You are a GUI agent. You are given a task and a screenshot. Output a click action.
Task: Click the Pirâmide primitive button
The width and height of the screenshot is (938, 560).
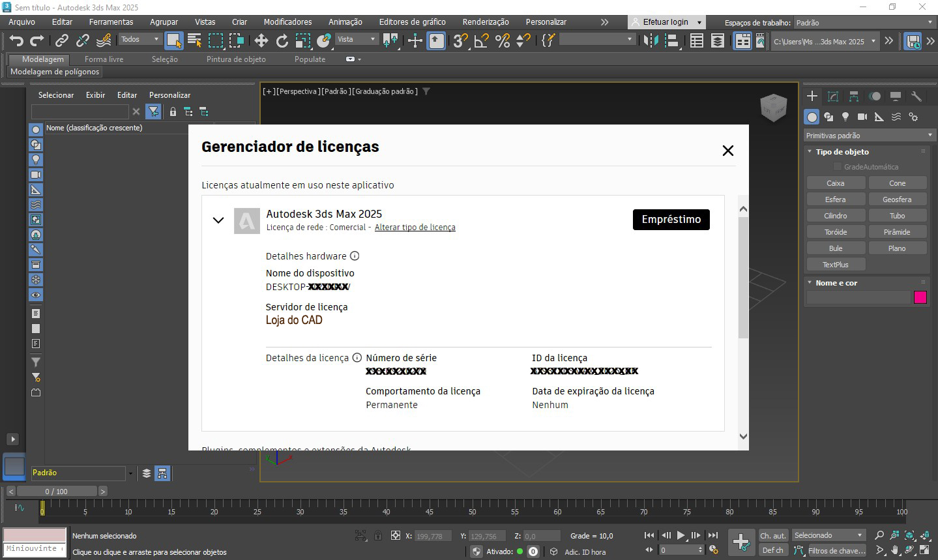(897, 232)
